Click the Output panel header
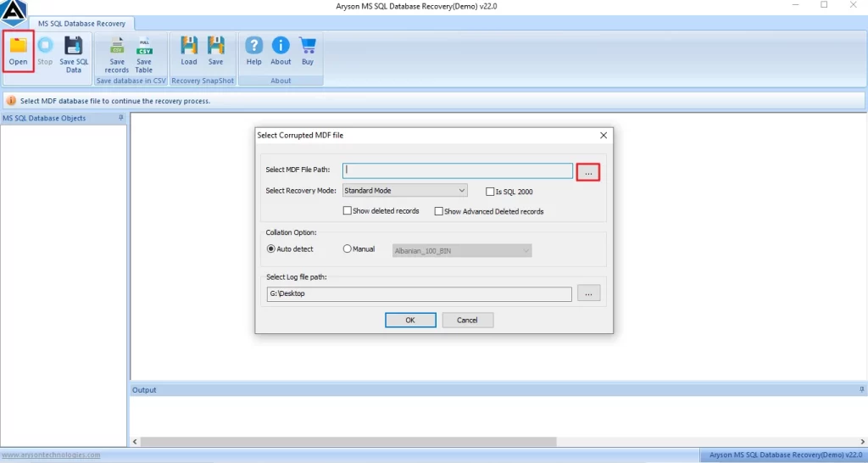 tap(498, 390)
